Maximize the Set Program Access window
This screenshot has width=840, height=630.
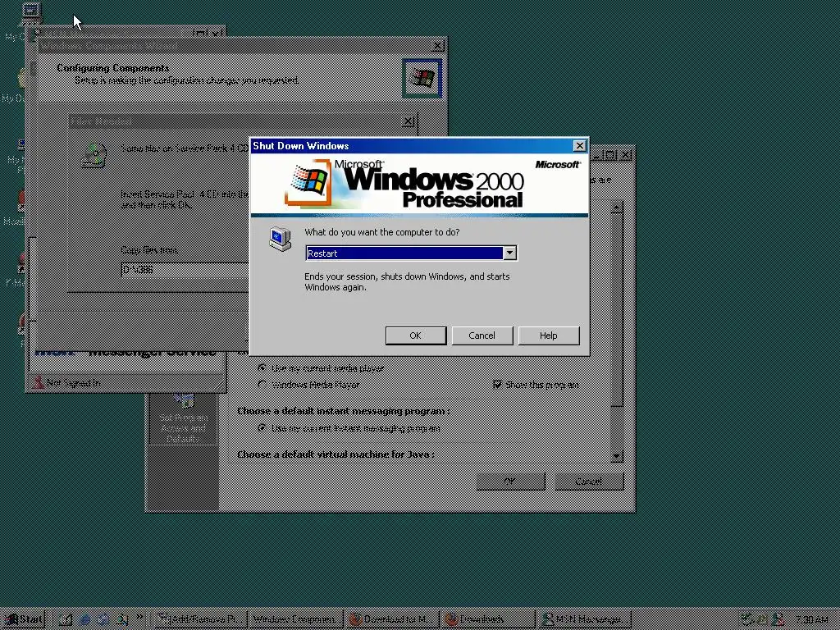[610, 155]
